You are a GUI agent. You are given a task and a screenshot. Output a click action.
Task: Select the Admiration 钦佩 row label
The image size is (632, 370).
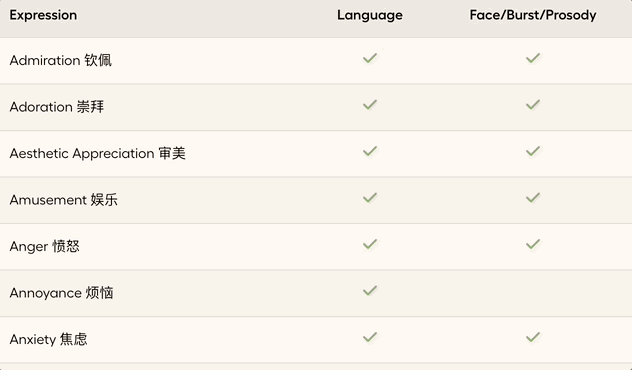(60, 60)
